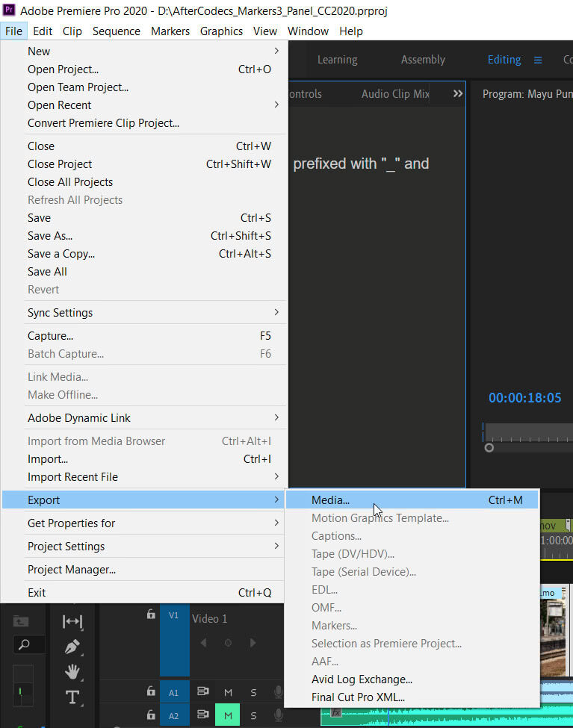Image resolution: width=573 pixels, height=728 pixels.
Task: Close the open File menu
Action: 13,31
